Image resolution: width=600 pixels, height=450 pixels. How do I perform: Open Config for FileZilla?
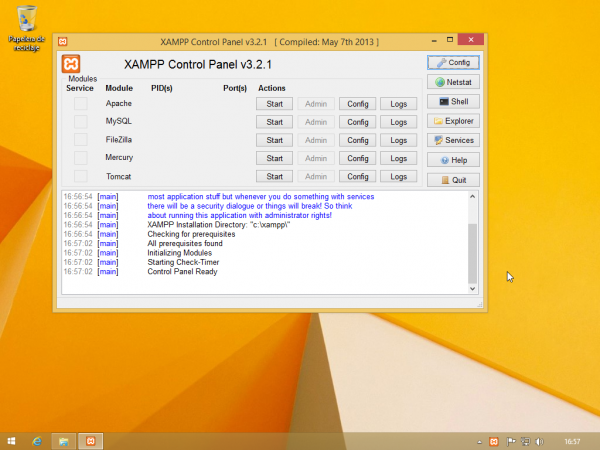click(x=357, y=140)
